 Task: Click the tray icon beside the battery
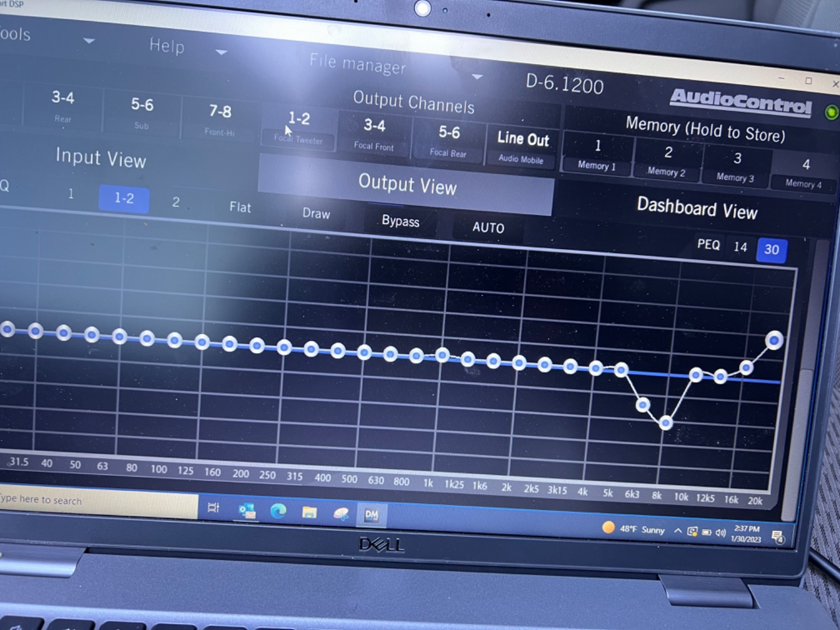pyautogui.click(x=692, y=531)
